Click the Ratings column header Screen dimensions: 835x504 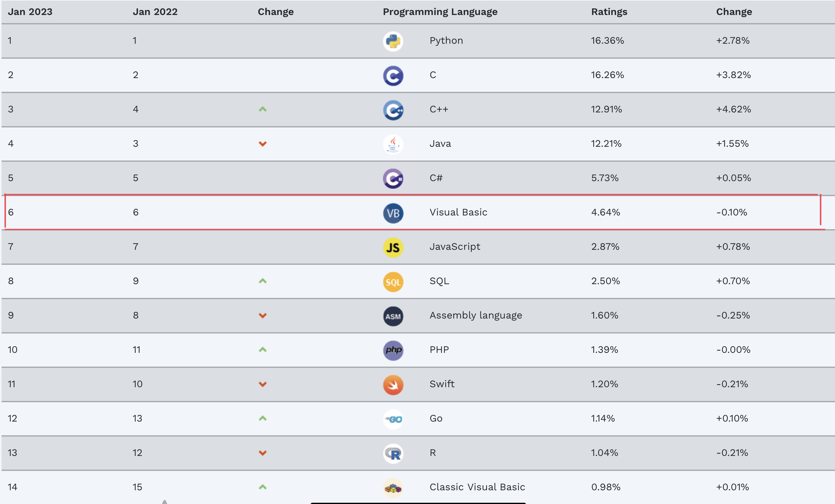(x=609, y=12)
